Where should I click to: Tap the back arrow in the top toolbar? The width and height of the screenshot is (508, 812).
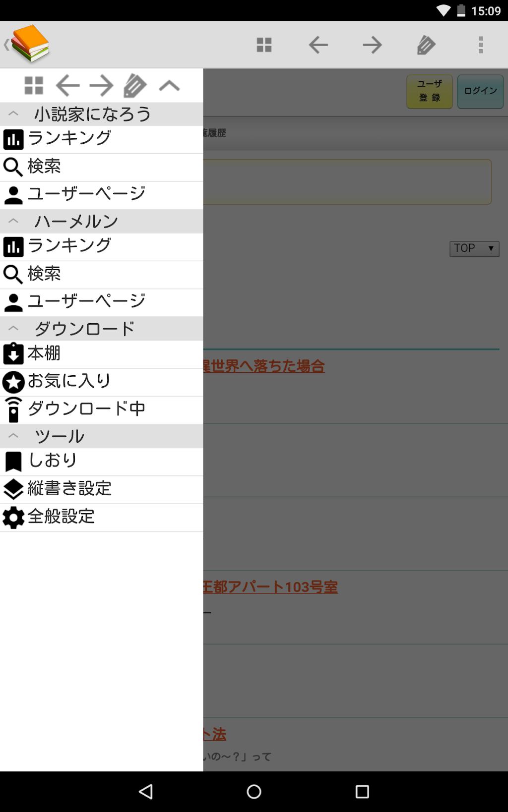(x=318, y=45)
